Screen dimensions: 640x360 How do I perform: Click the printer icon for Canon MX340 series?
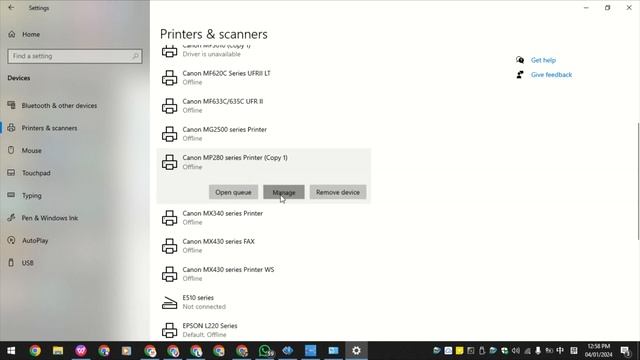tap(169, 218)
